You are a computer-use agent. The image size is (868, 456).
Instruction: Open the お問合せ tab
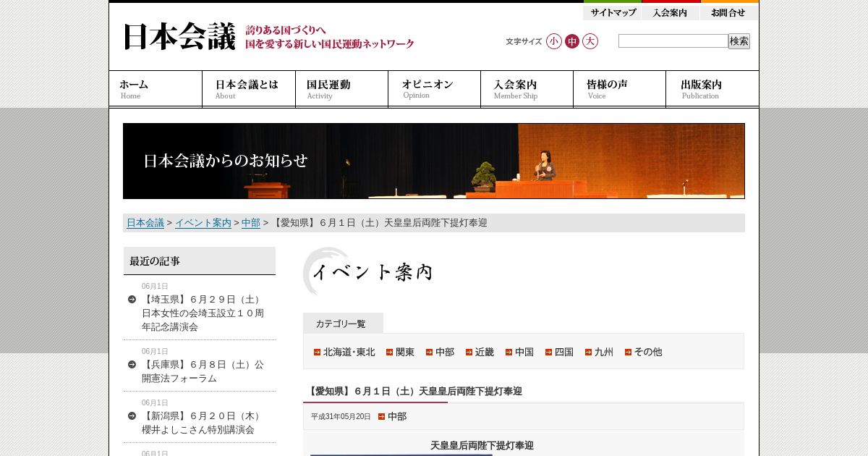click(x=729, y=12)
